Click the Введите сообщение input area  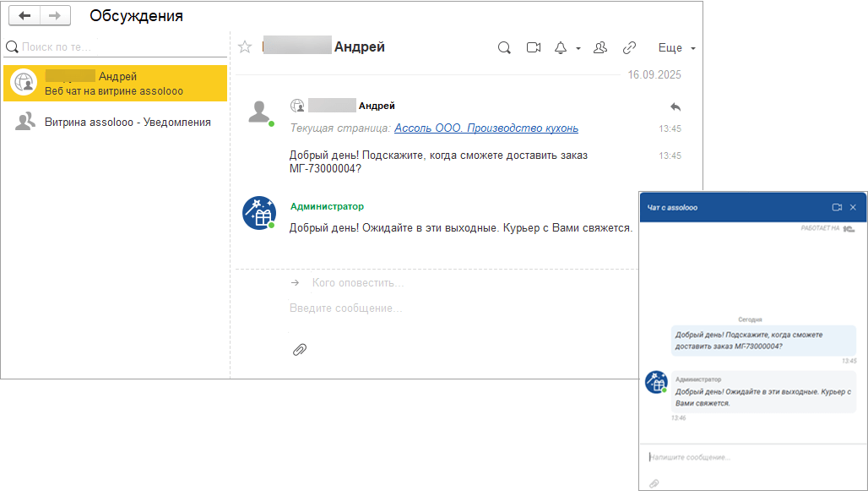tap(346, 308)
